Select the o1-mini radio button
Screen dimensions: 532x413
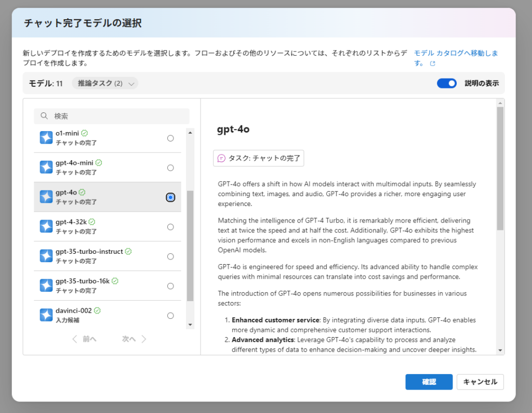170,138
